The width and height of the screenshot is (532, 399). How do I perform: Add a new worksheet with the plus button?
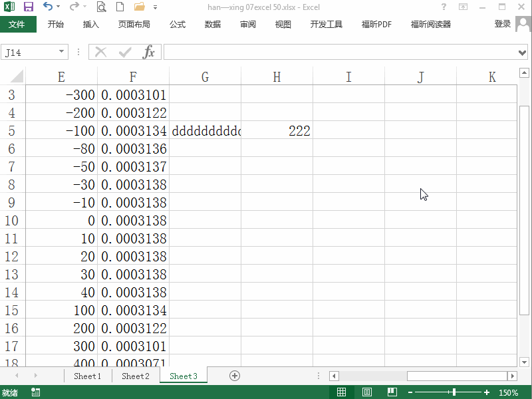pos(234,376)
